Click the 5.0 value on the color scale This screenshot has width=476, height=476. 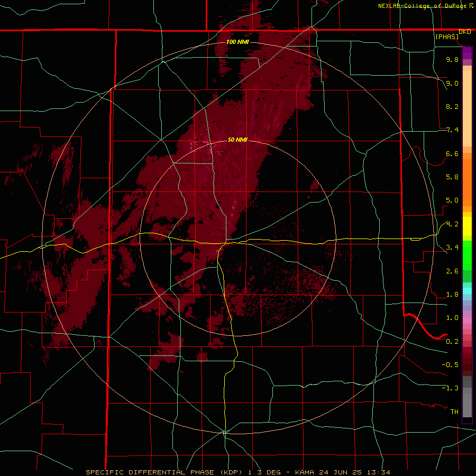coord(452,200)
